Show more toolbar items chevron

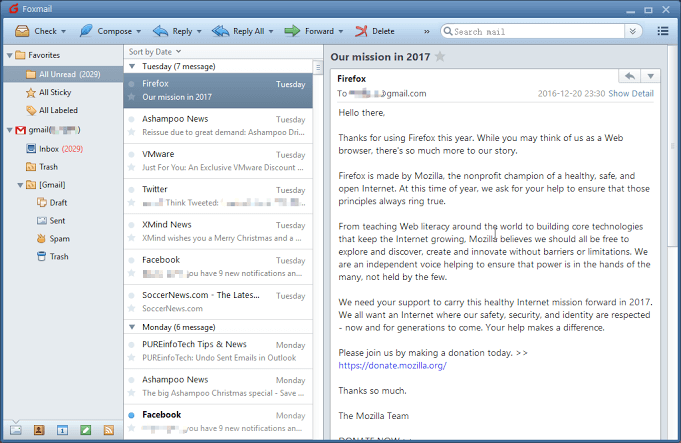pos(426,31)
